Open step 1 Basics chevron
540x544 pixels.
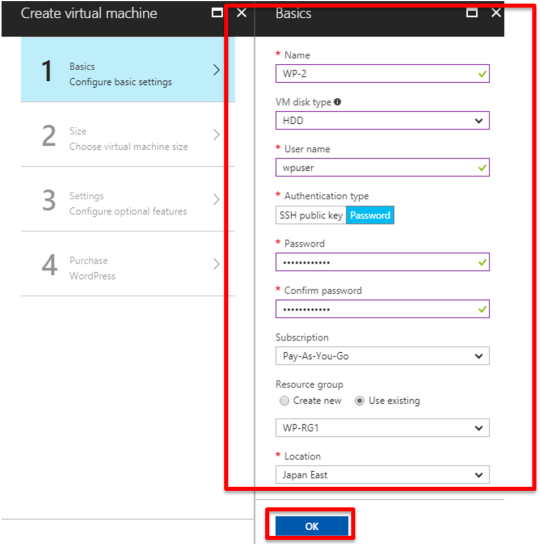tap(217, 70)
